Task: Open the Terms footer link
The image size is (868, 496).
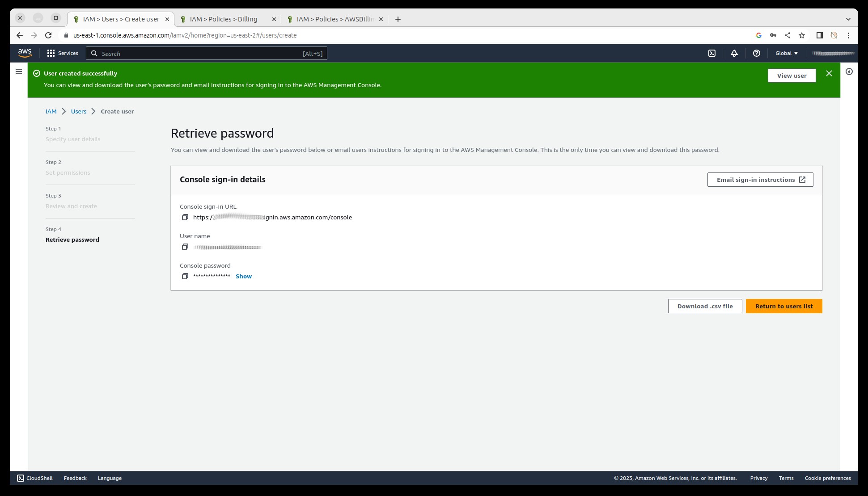Action: [x=786, y=478]
